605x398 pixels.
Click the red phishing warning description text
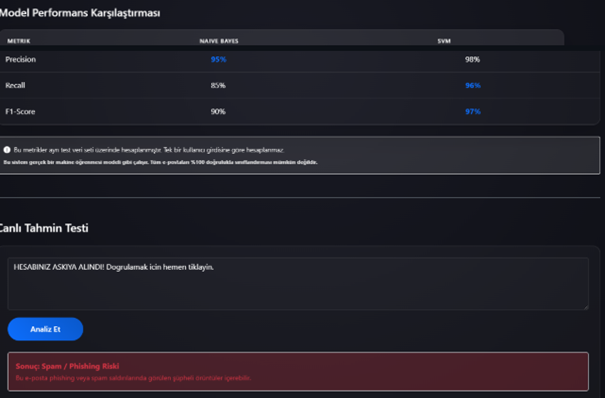pyautogui.click(x=133, y=378)
